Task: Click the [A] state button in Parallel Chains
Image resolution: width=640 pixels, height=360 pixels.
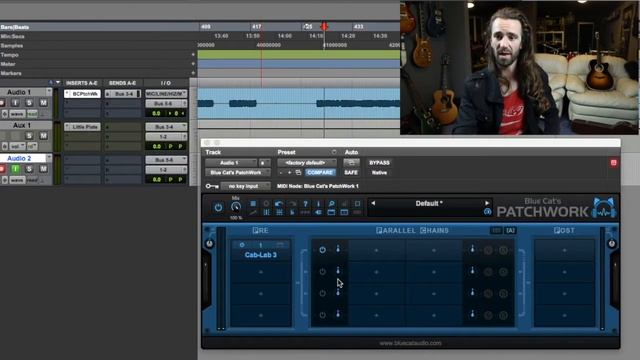Action: (510, 231)
